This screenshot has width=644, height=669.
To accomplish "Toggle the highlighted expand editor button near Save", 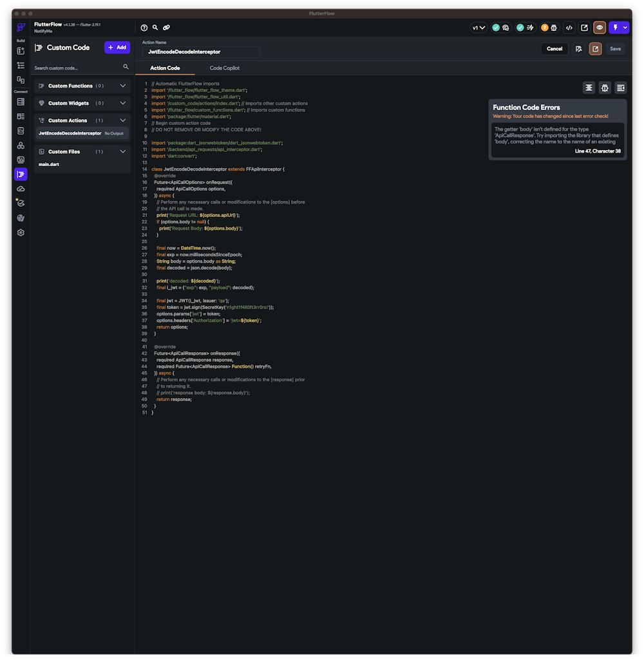I will coord(595,49).
